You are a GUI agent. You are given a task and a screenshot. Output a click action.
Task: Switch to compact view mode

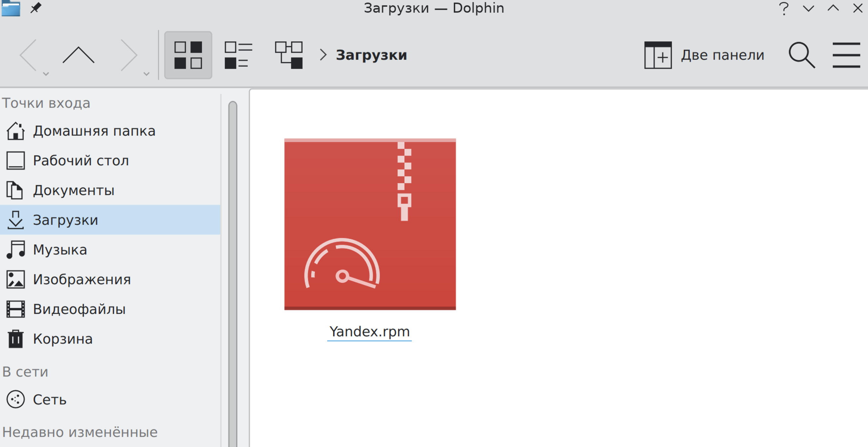[238, 55]
